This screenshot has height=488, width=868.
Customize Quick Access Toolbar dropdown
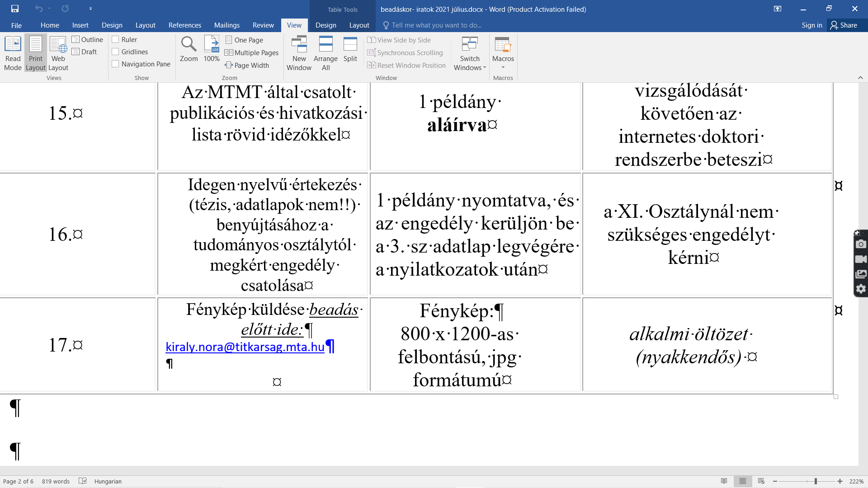(x=90, y=9)
